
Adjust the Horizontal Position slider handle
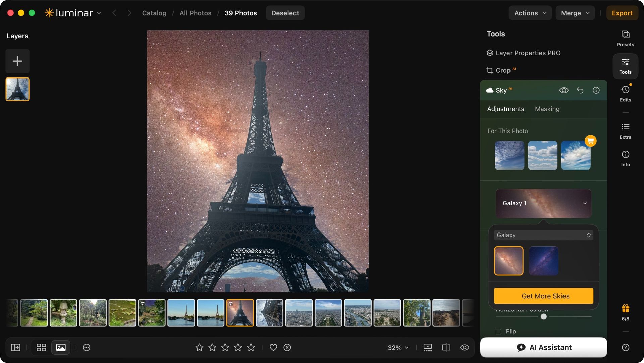tap(544, 317)
